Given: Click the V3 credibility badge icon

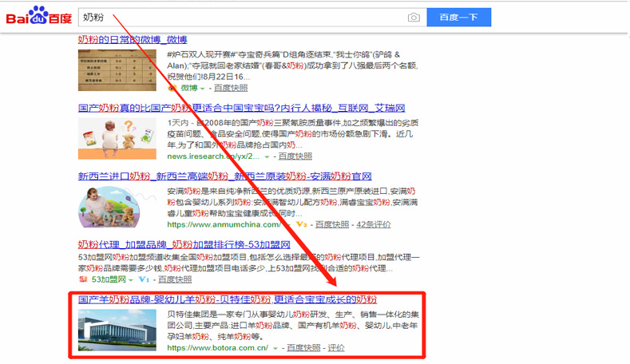Looking at the screenshot, I should tap(301, 224).
